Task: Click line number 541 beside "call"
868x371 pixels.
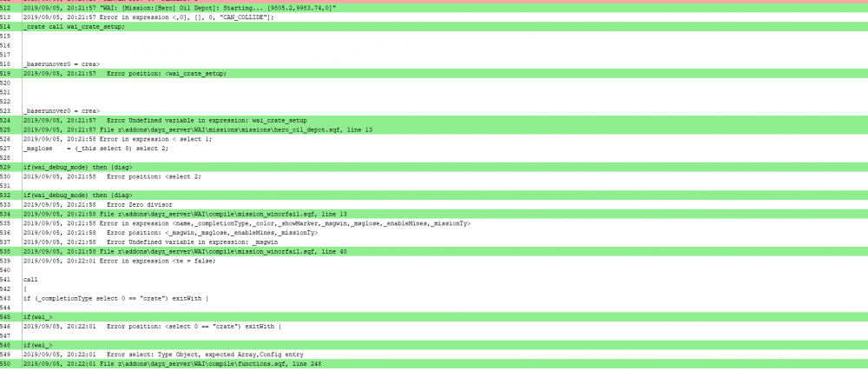Action: [x=6, y=279]
